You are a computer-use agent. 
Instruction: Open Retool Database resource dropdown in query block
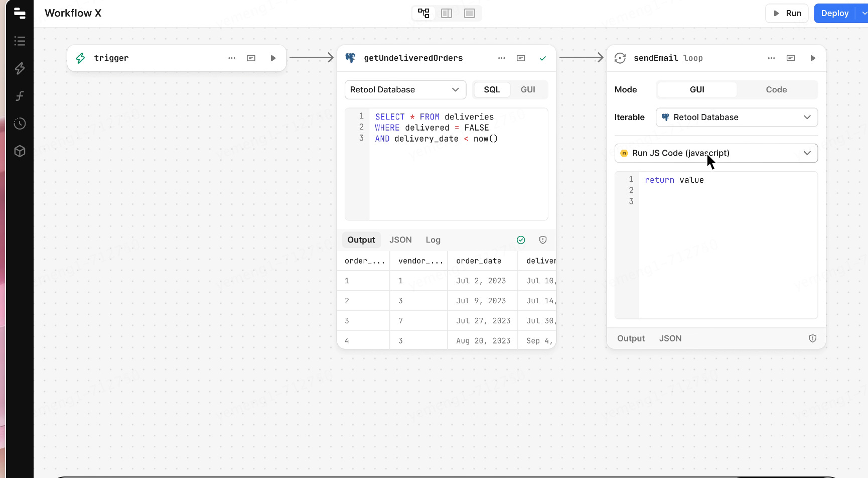[405, 90]
